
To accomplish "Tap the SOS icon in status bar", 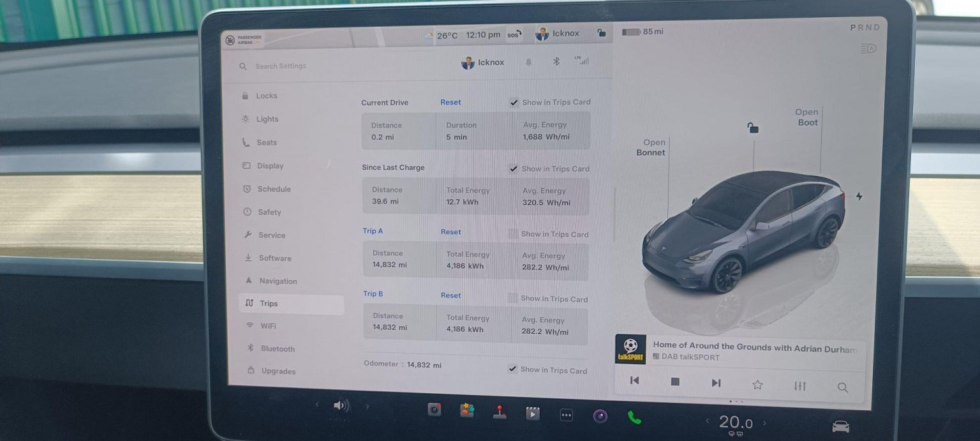I will tap(514, 34).
